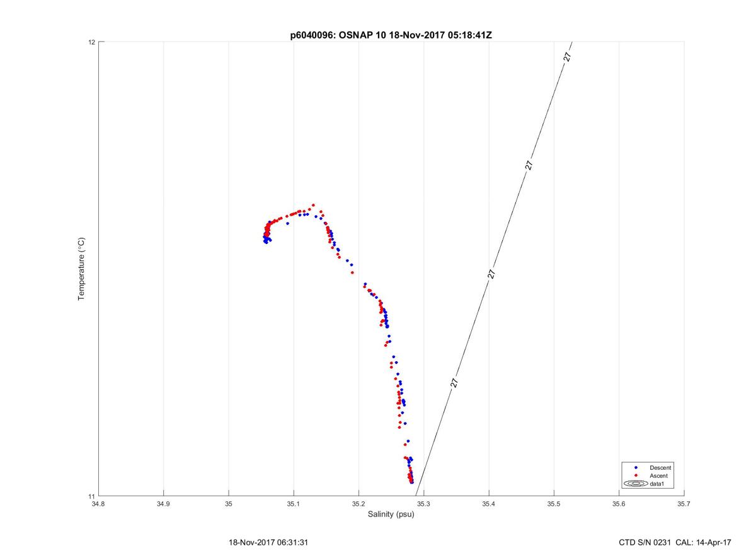Select the Descent legend entry text
The width and height of the screenshot is (756, 558).
click(x=661, y=468)
